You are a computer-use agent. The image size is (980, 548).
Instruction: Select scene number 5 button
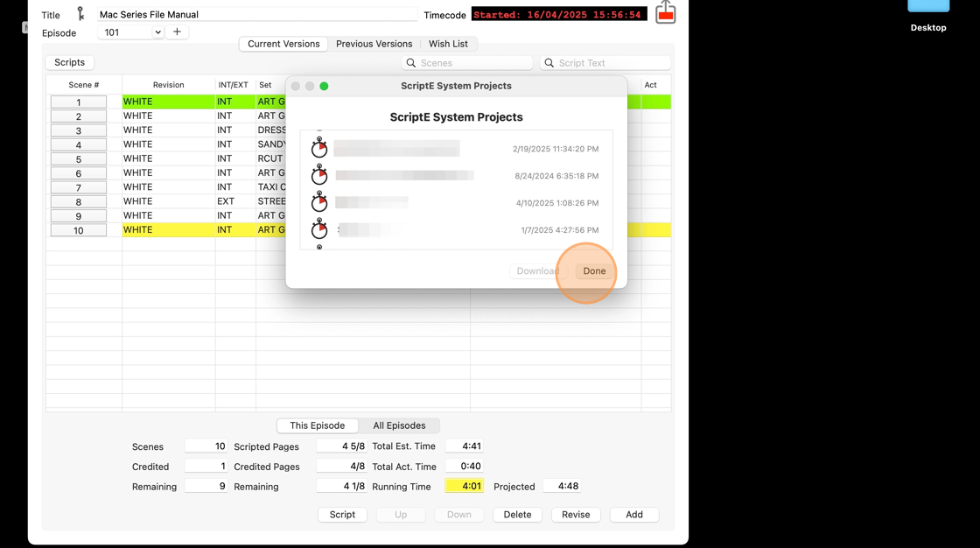pos(78,159)
